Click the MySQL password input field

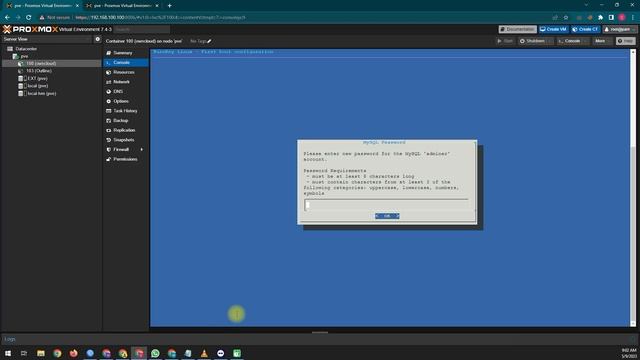[387, 205]
